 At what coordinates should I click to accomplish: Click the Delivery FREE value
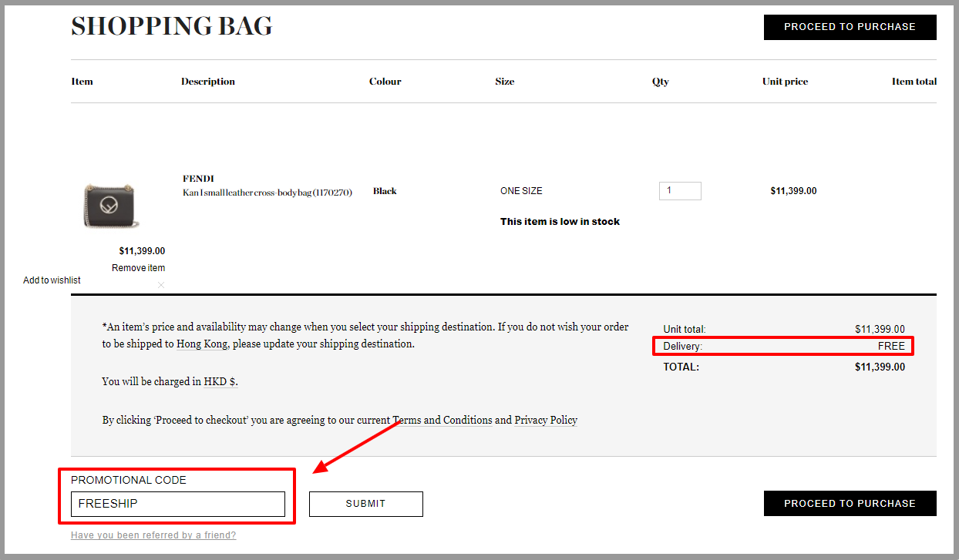tap(891, 347)
